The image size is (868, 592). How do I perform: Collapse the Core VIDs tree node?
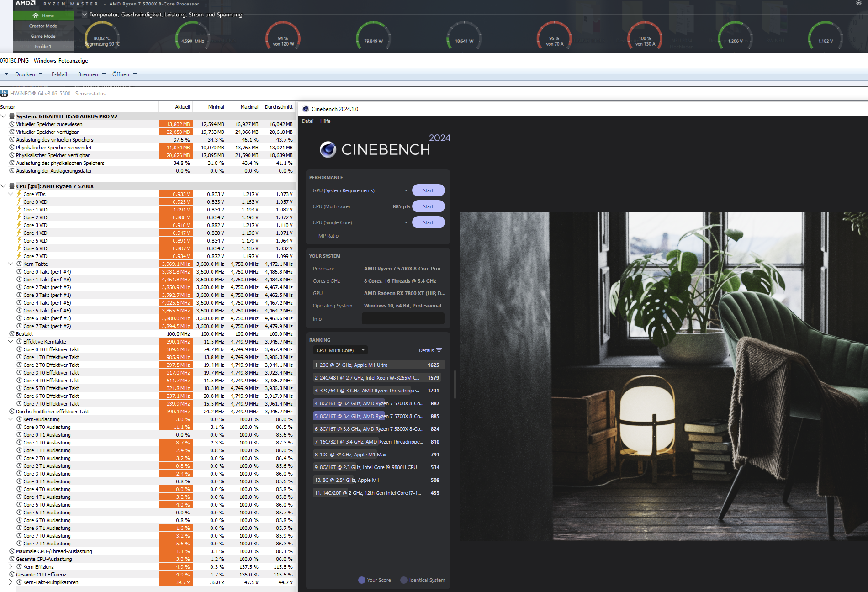11,194
